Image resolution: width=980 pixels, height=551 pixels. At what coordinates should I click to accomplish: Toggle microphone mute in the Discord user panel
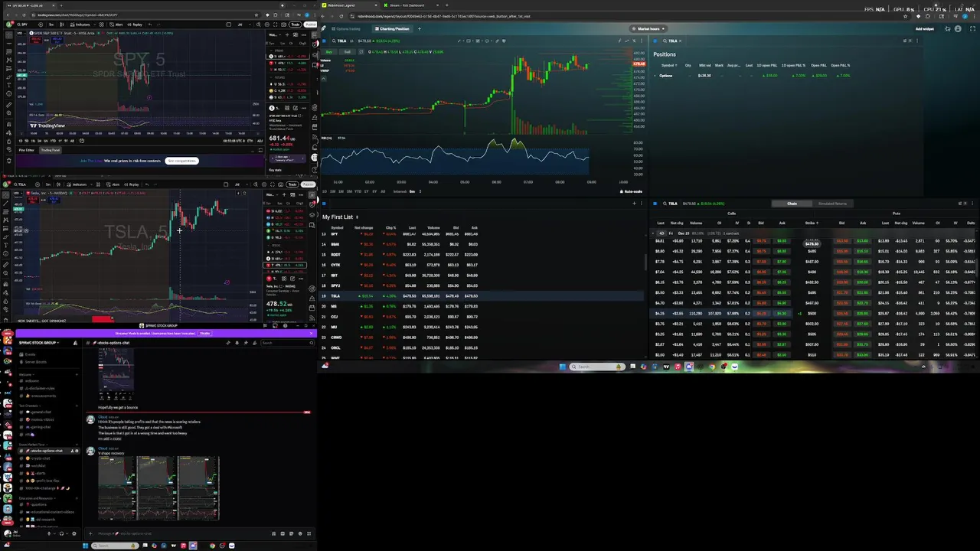(x=49, y=533)
